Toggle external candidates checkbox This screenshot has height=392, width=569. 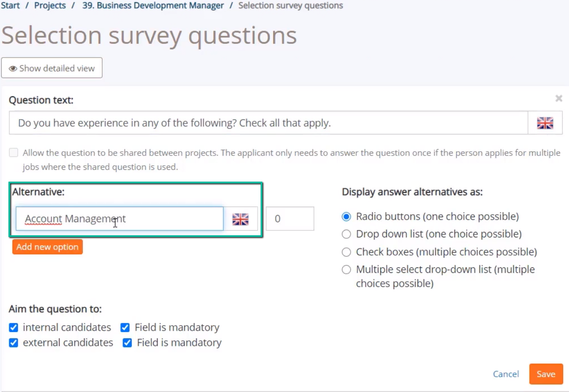click(14, 343)
